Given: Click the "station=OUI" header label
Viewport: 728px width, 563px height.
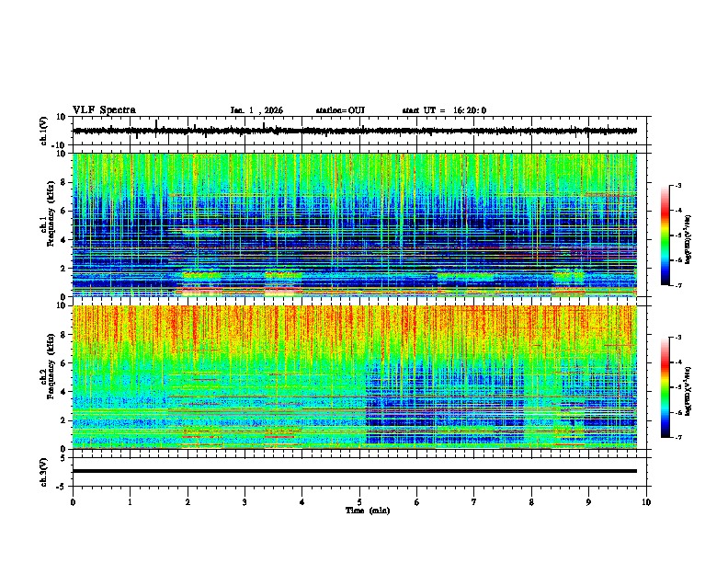Looking at the screenshot, I should tap(340, 110).
